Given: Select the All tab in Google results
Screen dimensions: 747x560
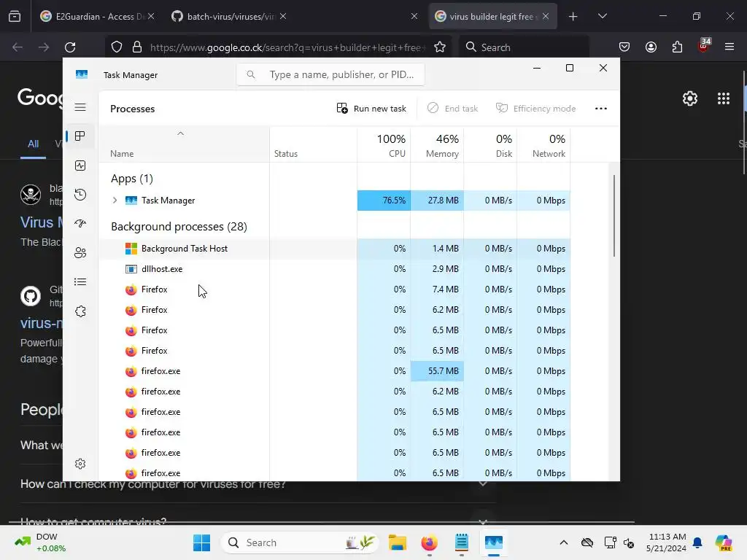Looking at the screenshot, I should [x=33, y=144].
